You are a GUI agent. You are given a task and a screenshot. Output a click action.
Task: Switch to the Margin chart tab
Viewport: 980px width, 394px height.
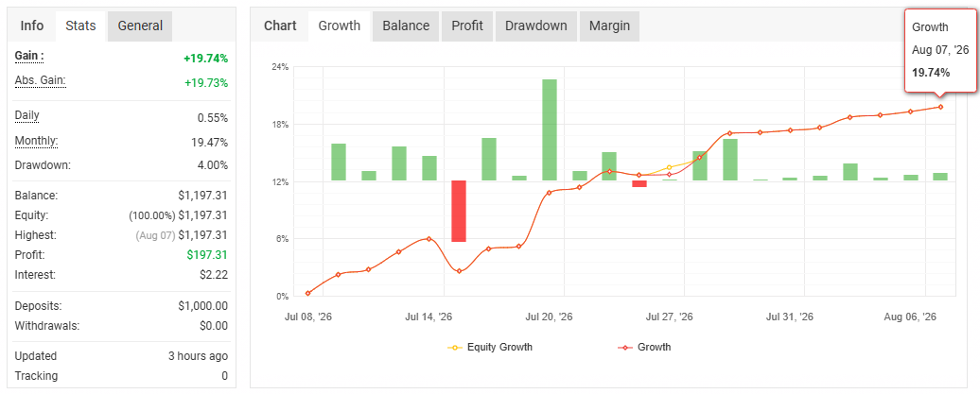click(609, 26)
